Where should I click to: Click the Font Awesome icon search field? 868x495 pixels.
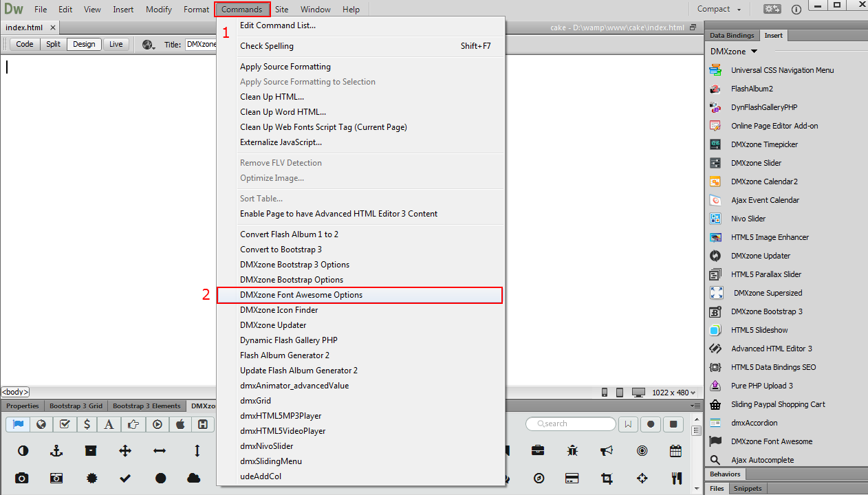pos(570,424)
